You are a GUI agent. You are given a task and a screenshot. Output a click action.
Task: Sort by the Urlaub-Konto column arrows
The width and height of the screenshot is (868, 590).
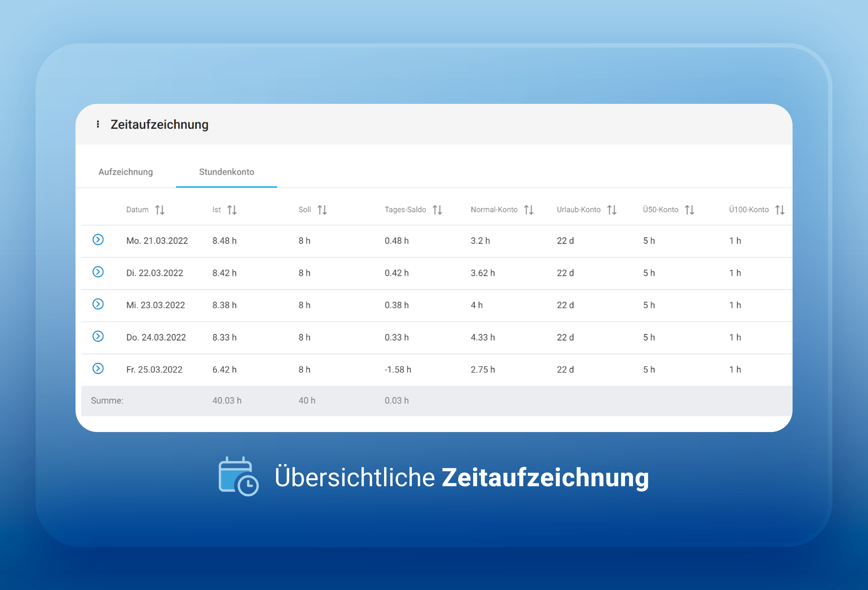pos(612,210)
